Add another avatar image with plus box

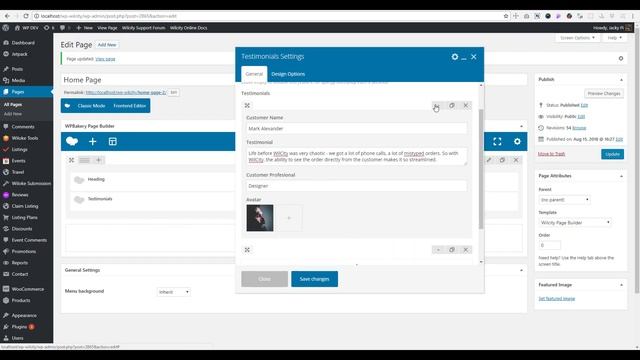289,218
